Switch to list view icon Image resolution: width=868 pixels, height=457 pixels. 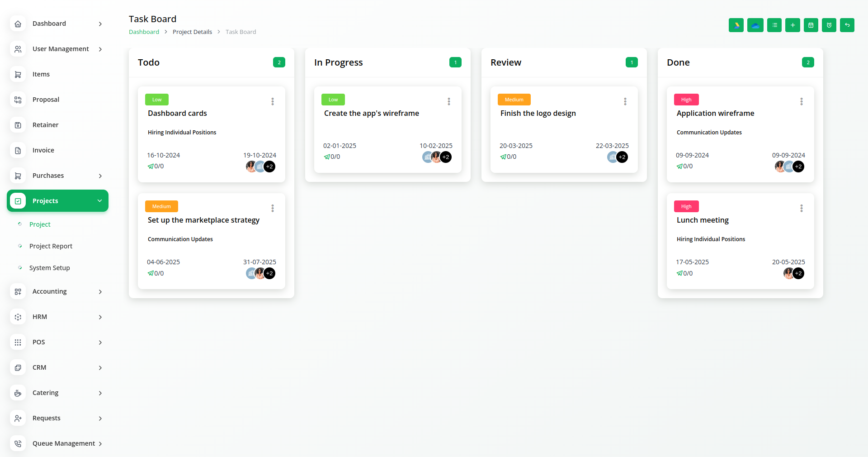[774, 25]
